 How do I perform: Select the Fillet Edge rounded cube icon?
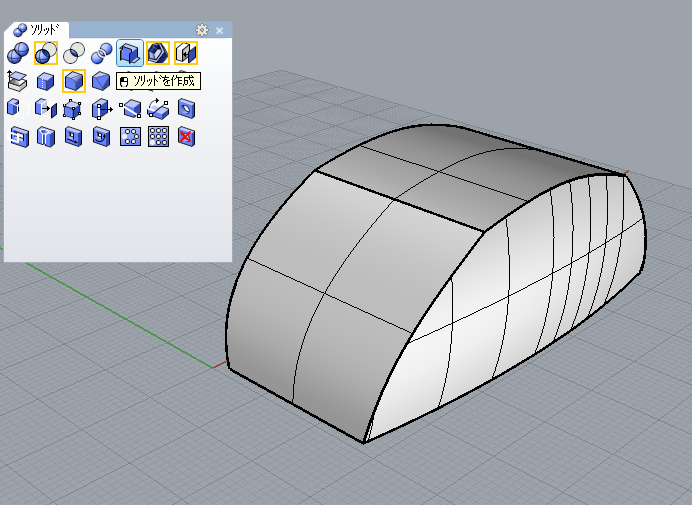[x=74, y=81]
